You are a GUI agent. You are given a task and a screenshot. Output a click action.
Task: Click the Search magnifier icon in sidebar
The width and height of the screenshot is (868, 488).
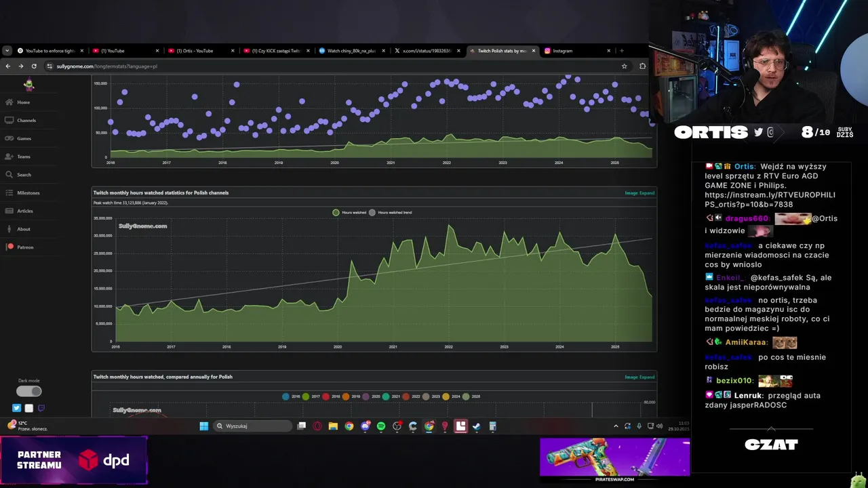[x=9, y=175]
